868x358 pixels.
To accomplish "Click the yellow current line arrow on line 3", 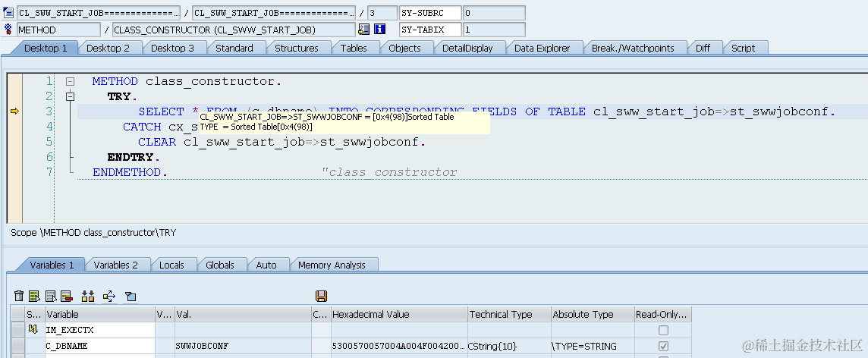I will (15, 111).
